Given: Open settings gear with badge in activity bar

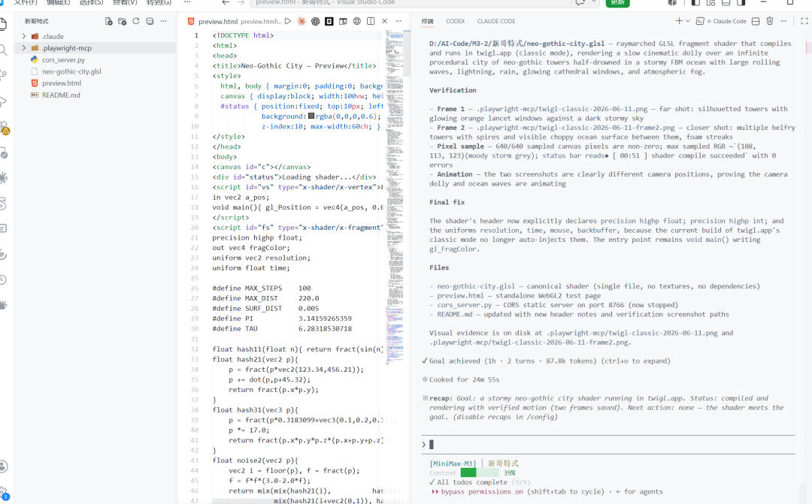Looking at the screenshot, I should [x=4, y=493].
